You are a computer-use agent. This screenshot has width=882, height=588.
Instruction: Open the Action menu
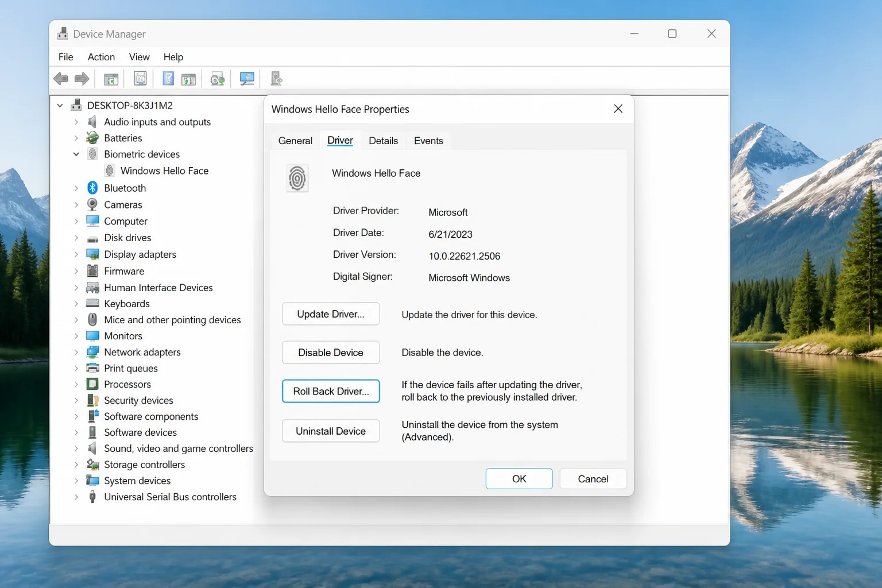point(101,57)
